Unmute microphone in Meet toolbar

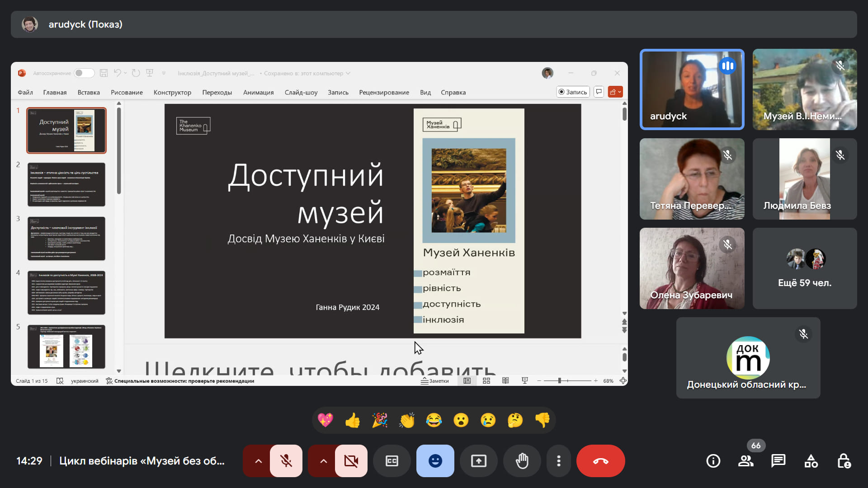pos(286,461)
